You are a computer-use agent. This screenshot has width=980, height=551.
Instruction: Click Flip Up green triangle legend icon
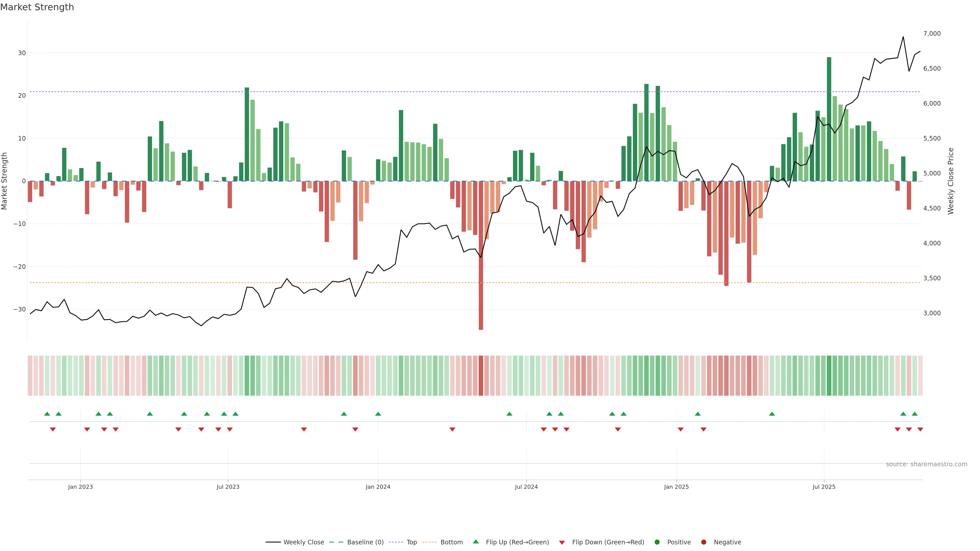(x=475, y=542)
